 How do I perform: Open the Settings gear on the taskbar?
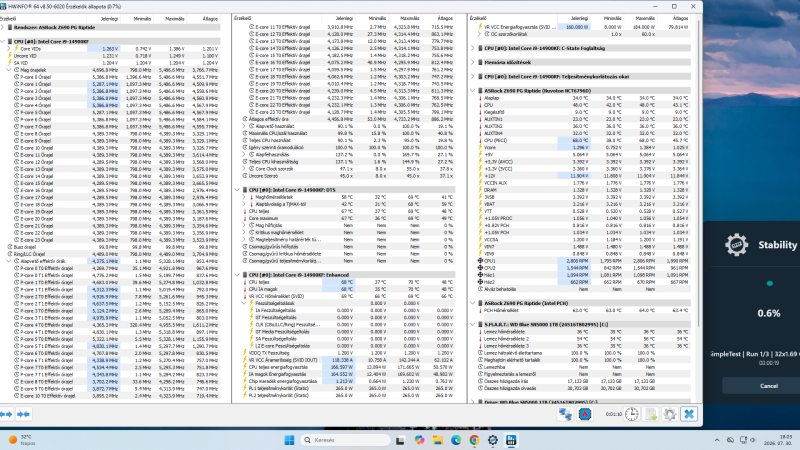493,440
